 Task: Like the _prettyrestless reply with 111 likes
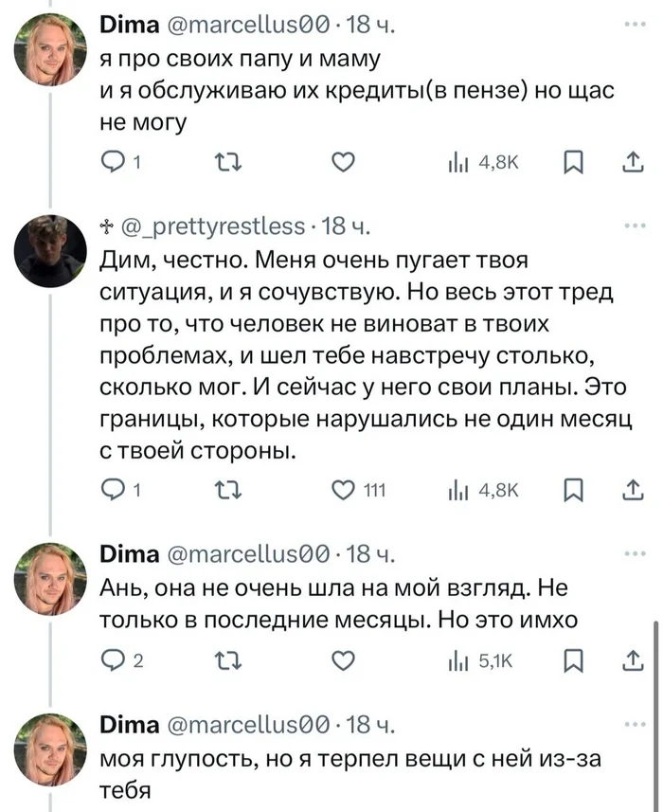click(345, 489)
